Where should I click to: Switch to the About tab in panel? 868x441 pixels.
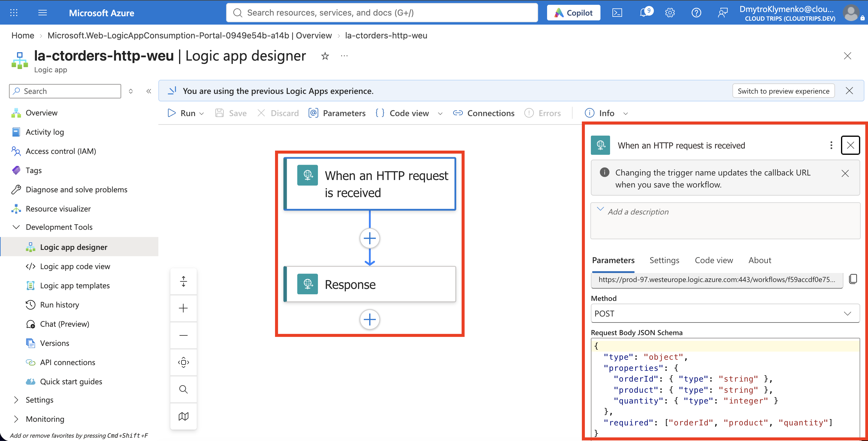click(x=760, y=260)
